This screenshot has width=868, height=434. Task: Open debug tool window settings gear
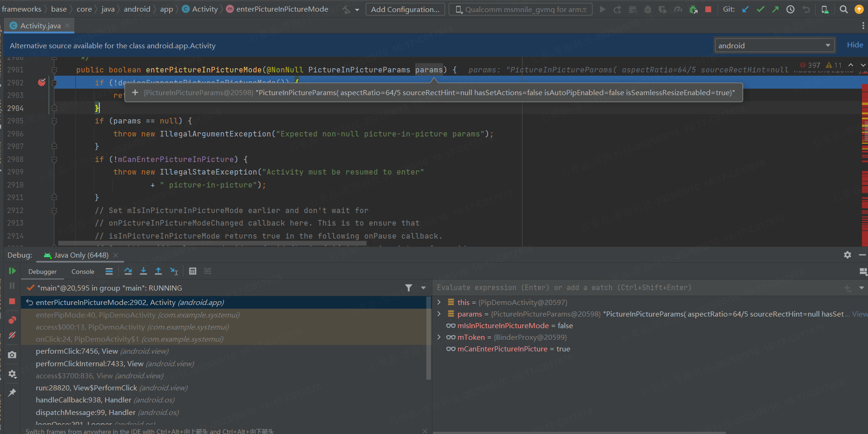848,255
